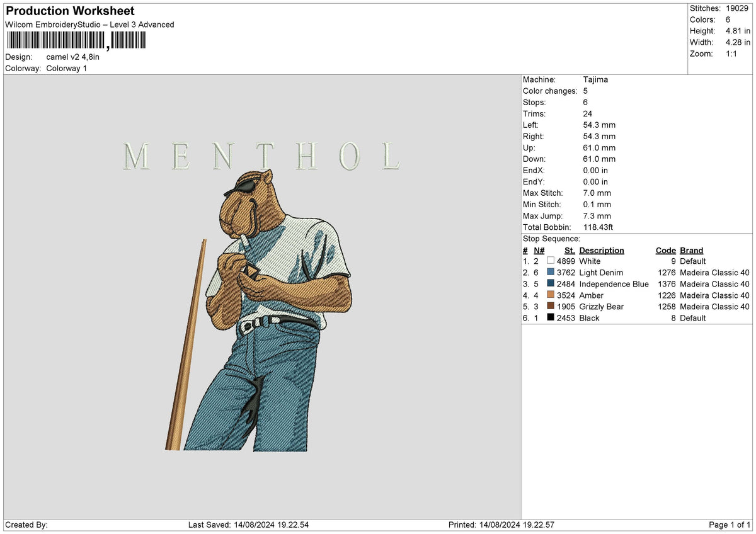Screen dimensions: 756x534
Task: Click the Max Stitch value 7.0 mm
Action: [597, 193]
